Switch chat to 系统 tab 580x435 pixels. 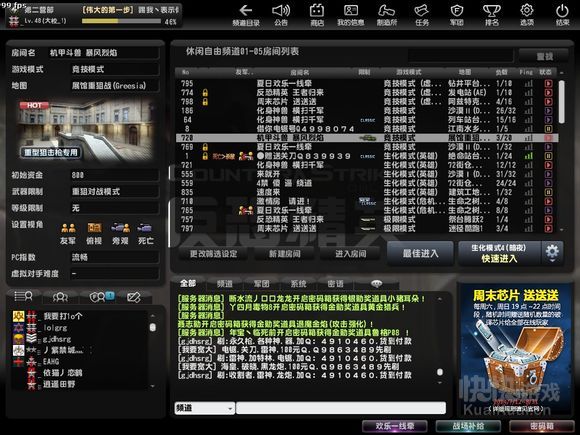(298, 284)
